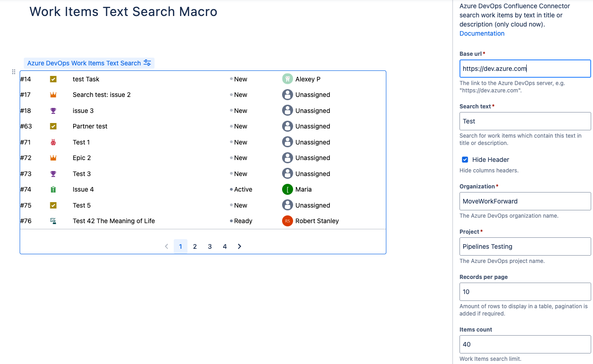Click Robert Stanley's avatar icon

click(x=287, y=221)
